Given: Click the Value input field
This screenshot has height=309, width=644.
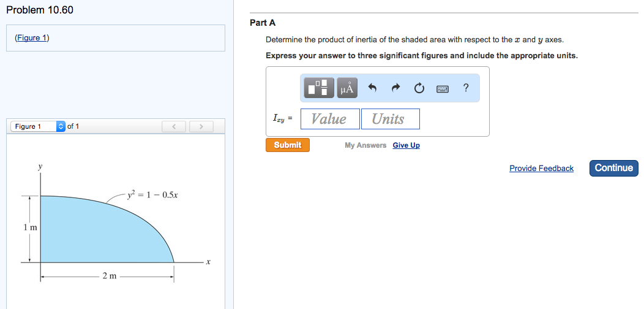Looking at the screenshot, I should click(330, 119).
